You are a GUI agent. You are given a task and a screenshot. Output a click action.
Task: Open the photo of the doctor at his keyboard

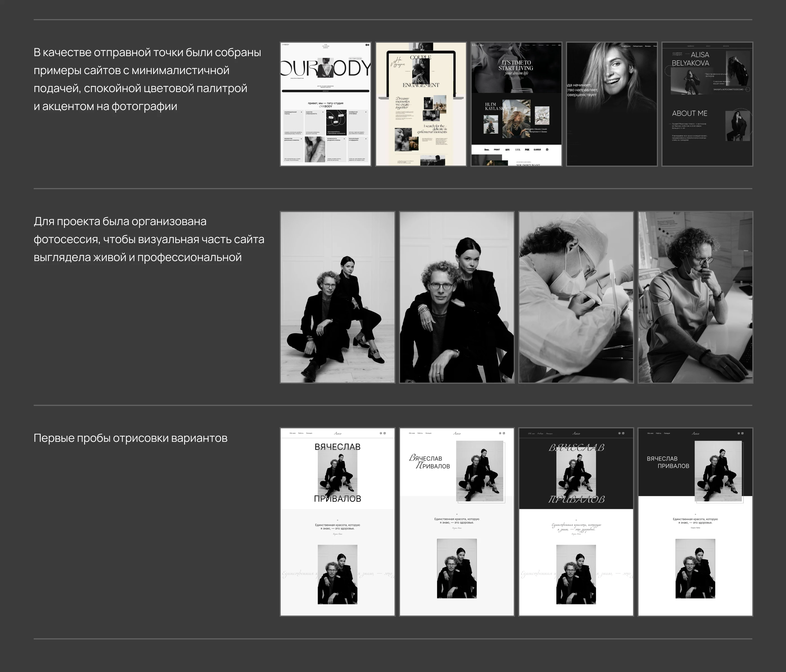coord(695,297)
